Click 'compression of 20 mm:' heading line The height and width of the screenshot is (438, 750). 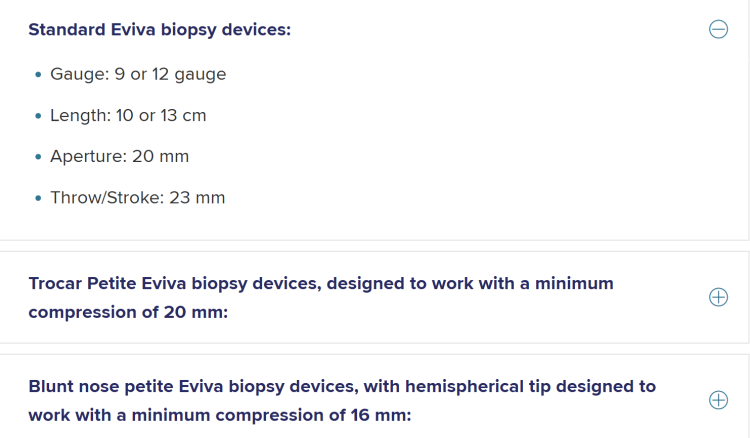click(128, 312)
